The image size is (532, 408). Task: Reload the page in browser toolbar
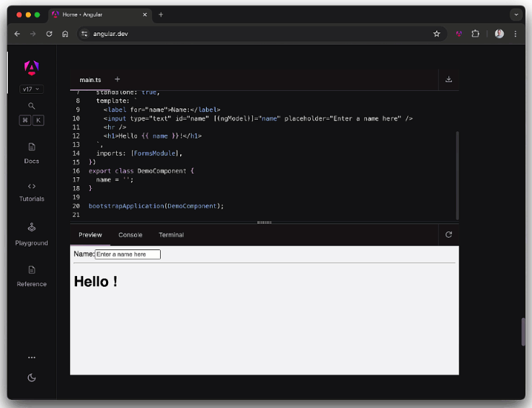(49, 34)
